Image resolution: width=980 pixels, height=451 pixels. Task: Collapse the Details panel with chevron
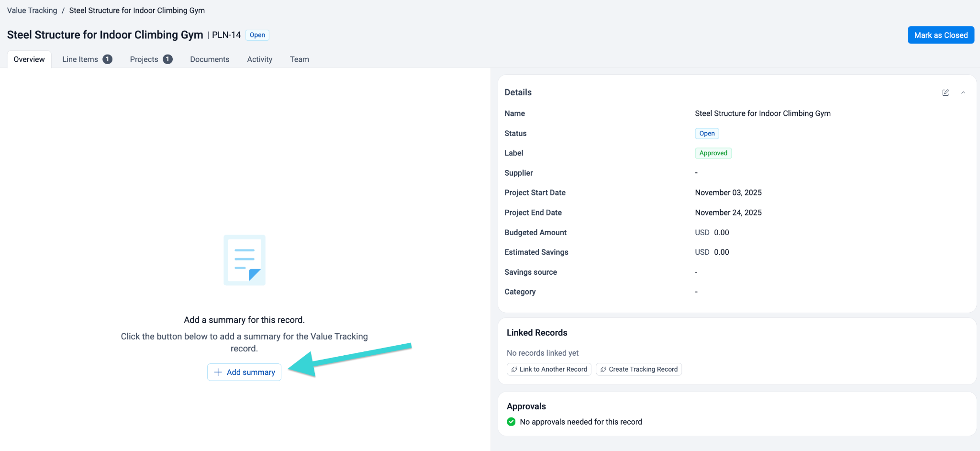click(963, 92)
